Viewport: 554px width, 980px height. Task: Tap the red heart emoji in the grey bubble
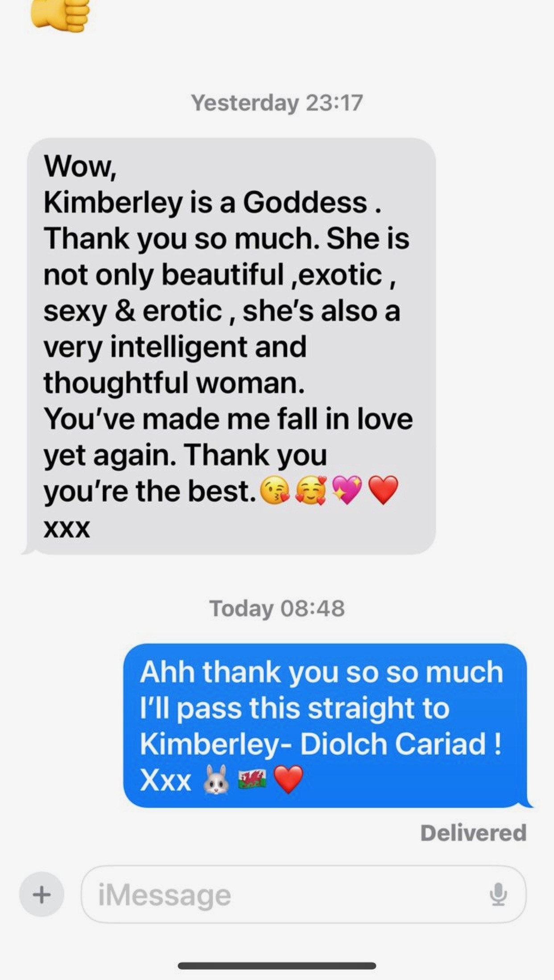click(x=384, y=490)
